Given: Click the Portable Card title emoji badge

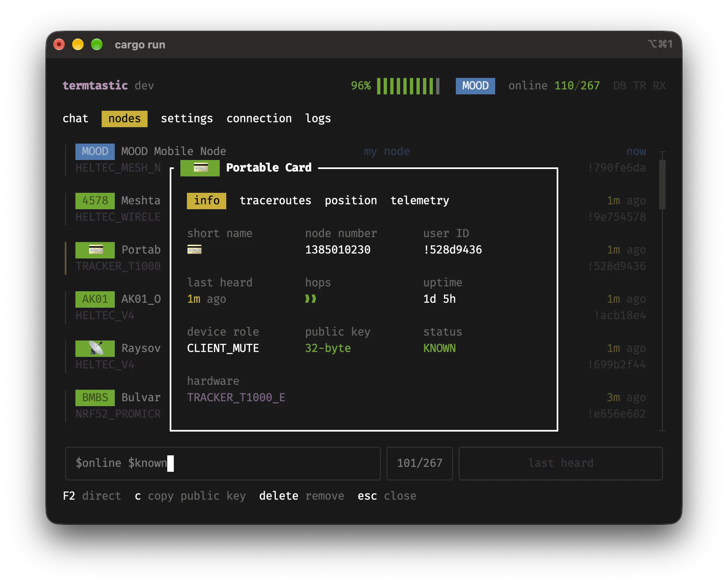Looking at the screenshot, I should click(x=200, y=168).
